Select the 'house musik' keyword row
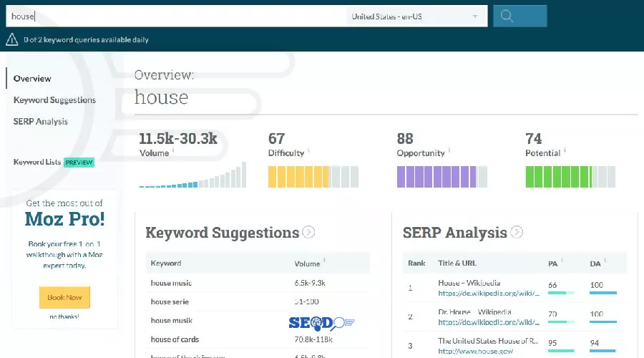This screenshot has width=644, height=358. point(258,321)
